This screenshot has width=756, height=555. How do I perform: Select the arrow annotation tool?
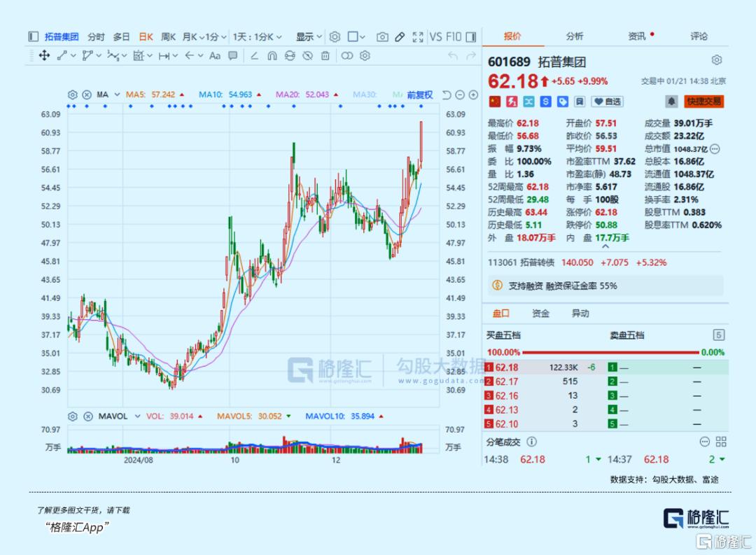click(x=190, y=56)
